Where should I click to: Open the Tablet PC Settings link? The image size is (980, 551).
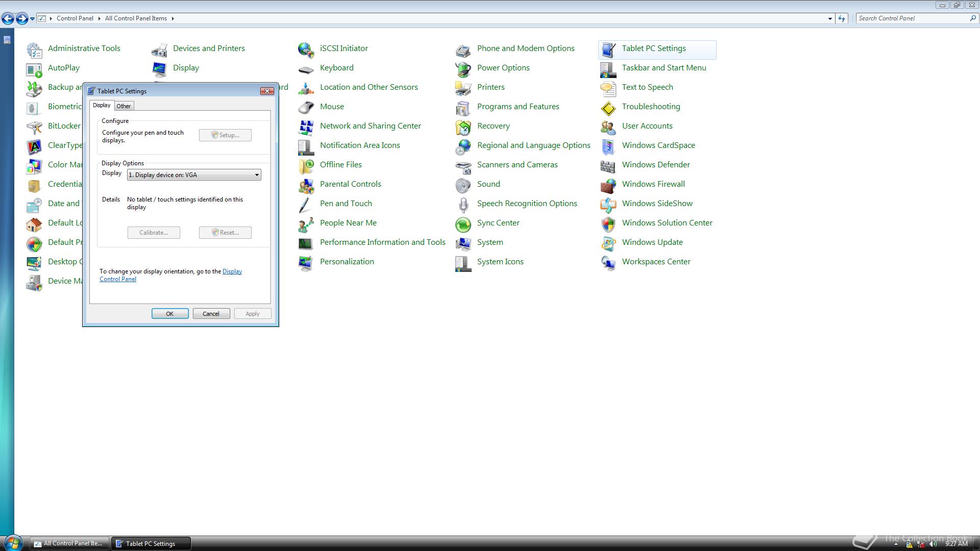coord(653,48)
